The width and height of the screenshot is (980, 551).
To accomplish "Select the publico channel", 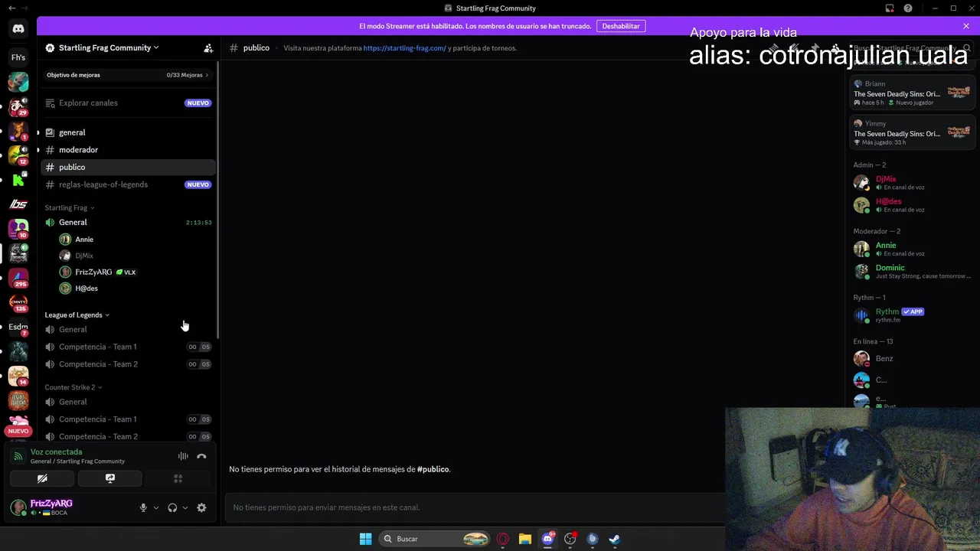I will [x=128, y=167].
